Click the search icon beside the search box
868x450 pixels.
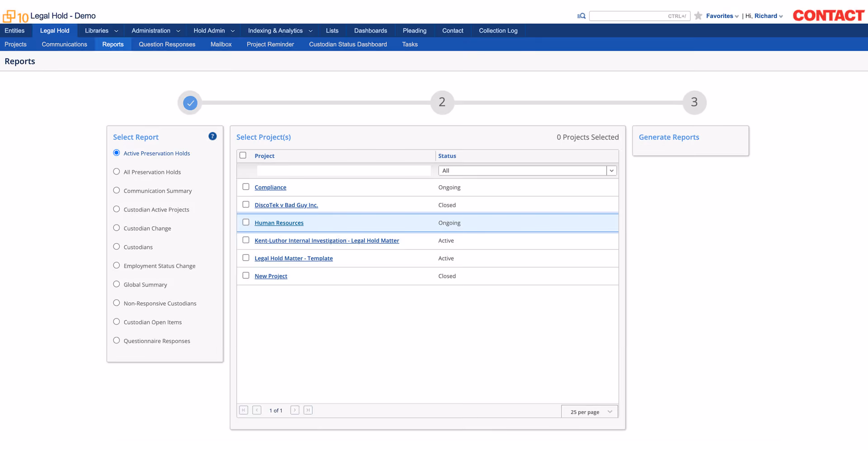(581, 16)
